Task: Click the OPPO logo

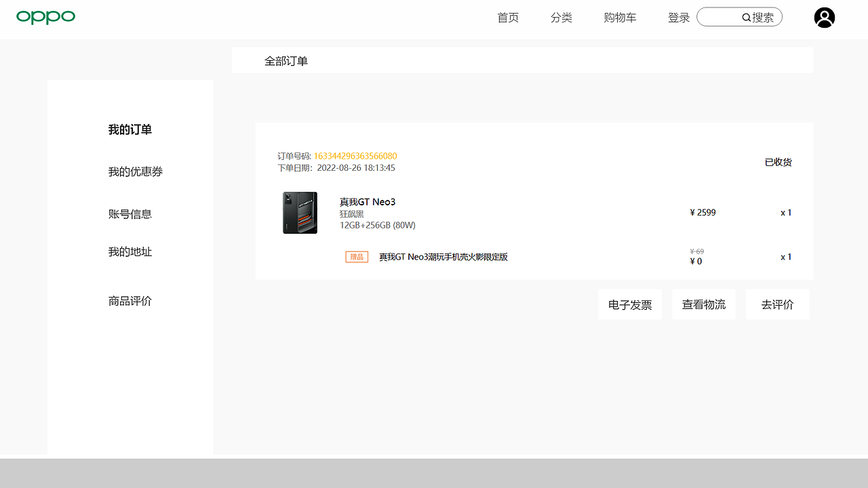Action: tap(45, 17)
